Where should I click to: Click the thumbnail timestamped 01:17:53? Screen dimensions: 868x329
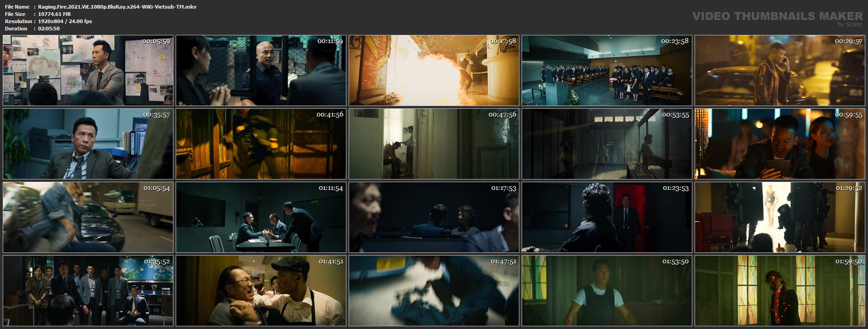pyautogui.click(x=434, y=217)
